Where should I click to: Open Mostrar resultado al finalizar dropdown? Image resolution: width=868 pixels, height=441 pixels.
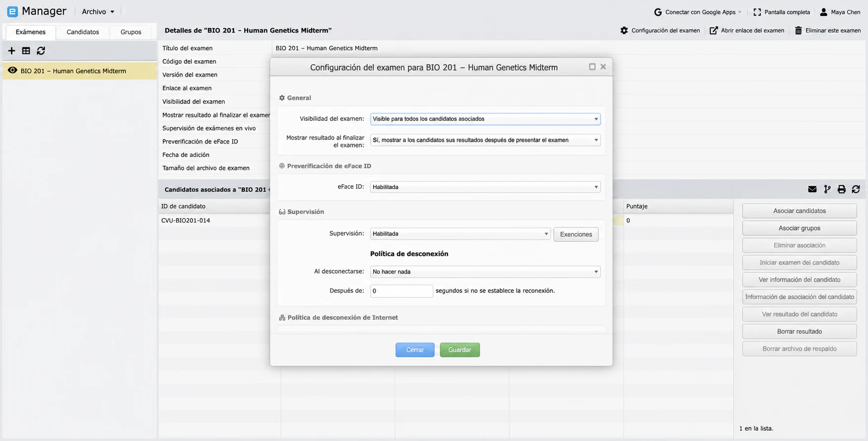pos(485,140)
